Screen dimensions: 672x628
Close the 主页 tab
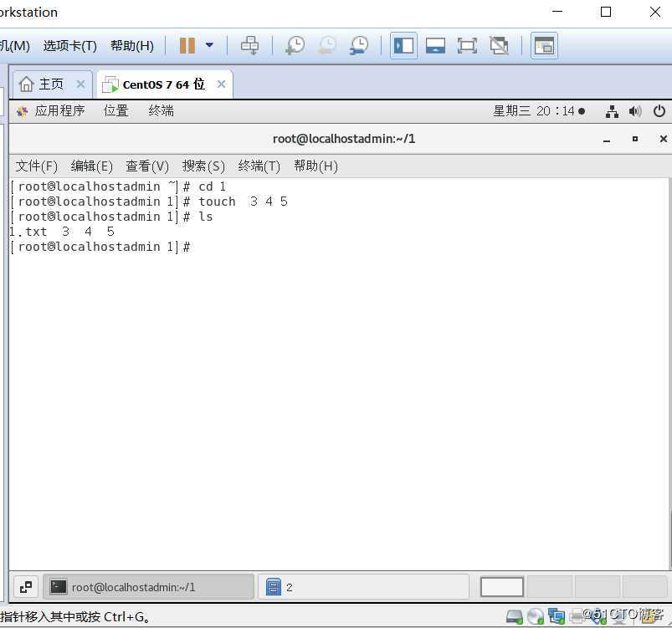coord(80,84)
